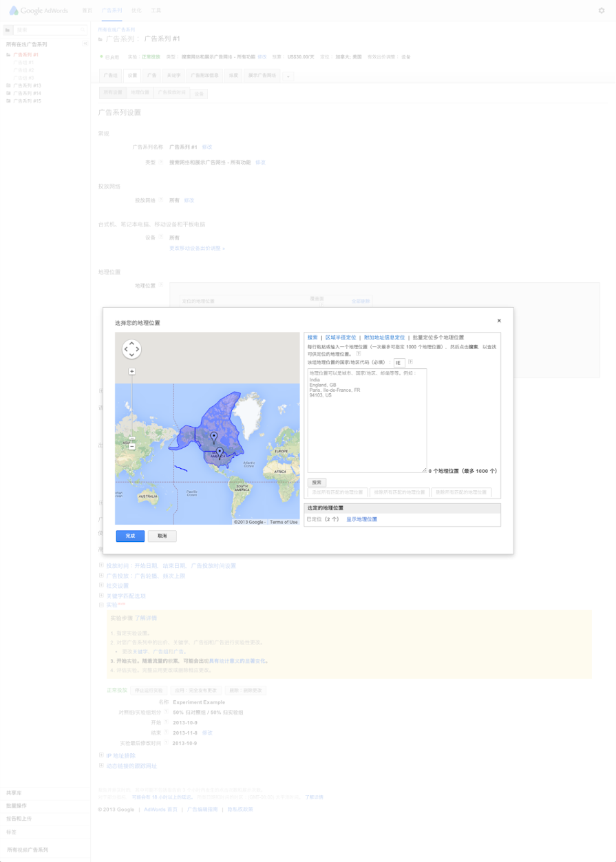The width and height of the screenshot is (616, 862).
Task: Open 共享库 in bottom sidebar
Action: pyautogui.click(x=14, y=792)
